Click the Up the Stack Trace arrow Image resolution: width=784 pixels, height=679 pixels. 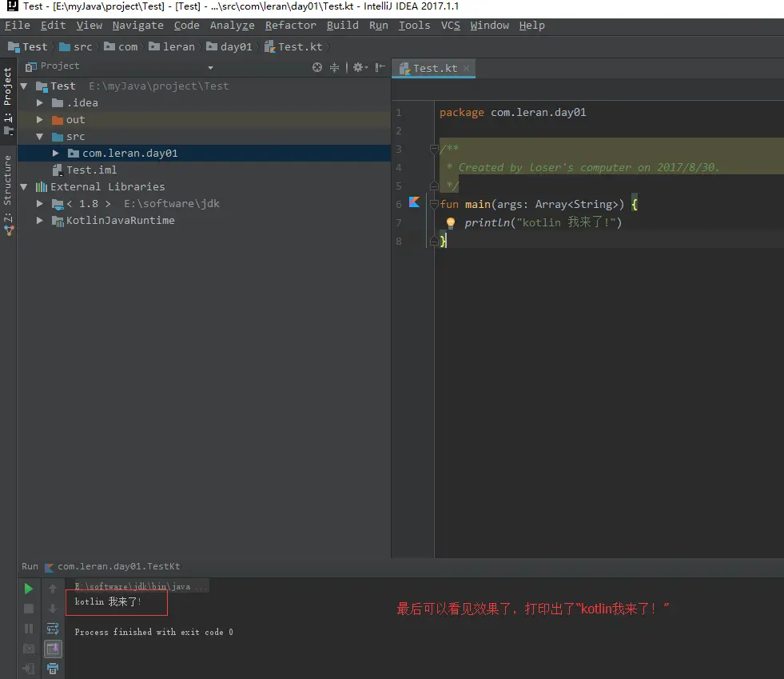pyautogui.click(x=53, y=589)
